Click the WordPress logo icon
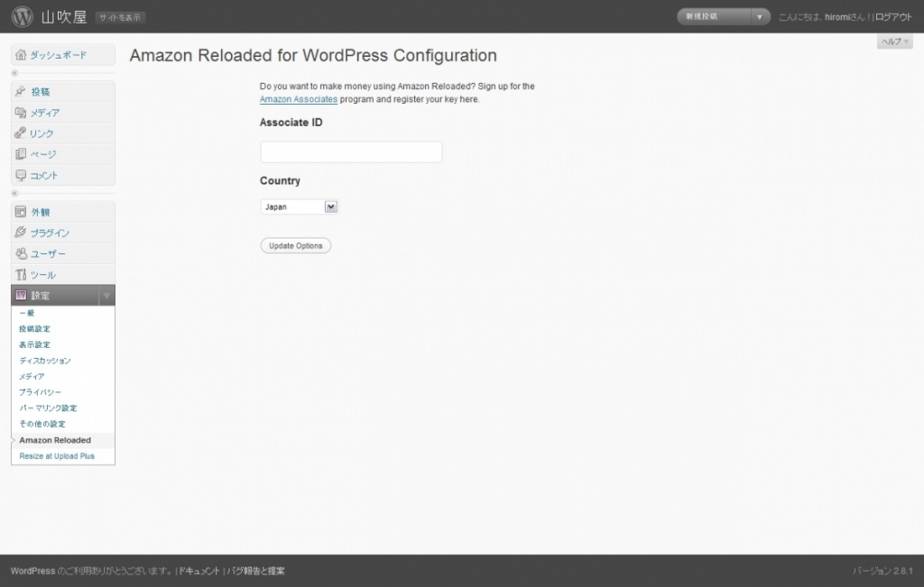This screenshot has height=587, width=924. [22, 16]
